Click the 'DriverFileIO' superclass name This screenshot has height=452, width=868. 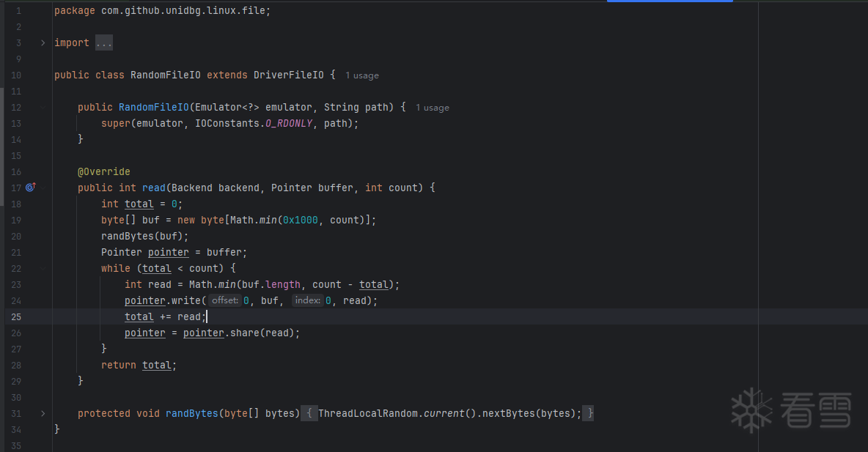[289, 75]
